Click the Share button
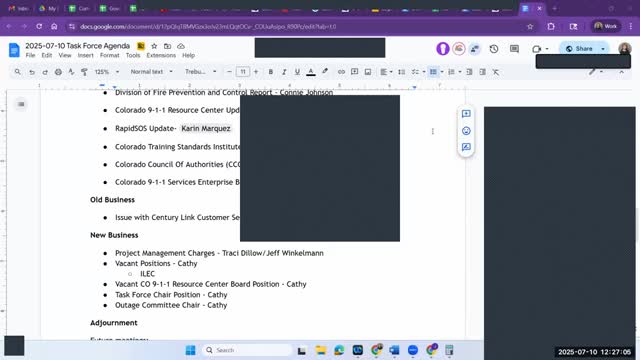 tap(579, 49)
